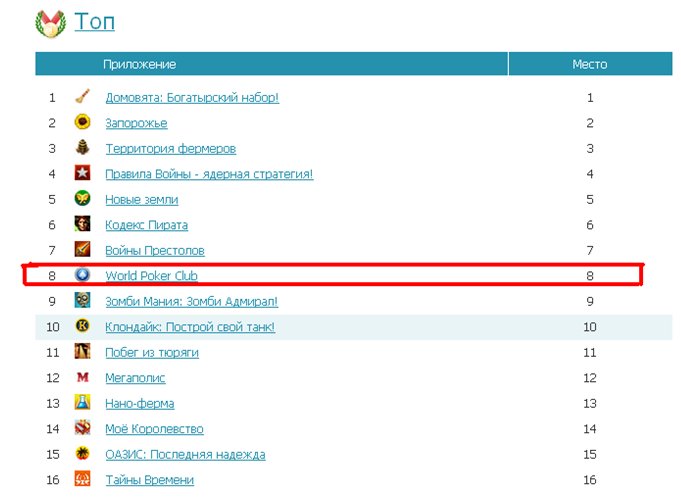The width and height of the screenshot is (681, 500).
Task: Open the Мегаполис link
Action: [x=135, y=378]
